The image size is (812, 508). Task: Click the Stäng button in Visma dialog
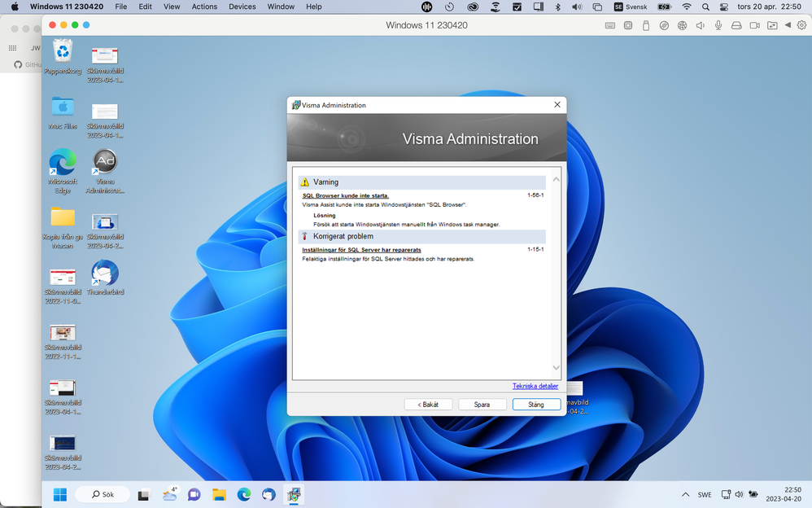point(536,405)
